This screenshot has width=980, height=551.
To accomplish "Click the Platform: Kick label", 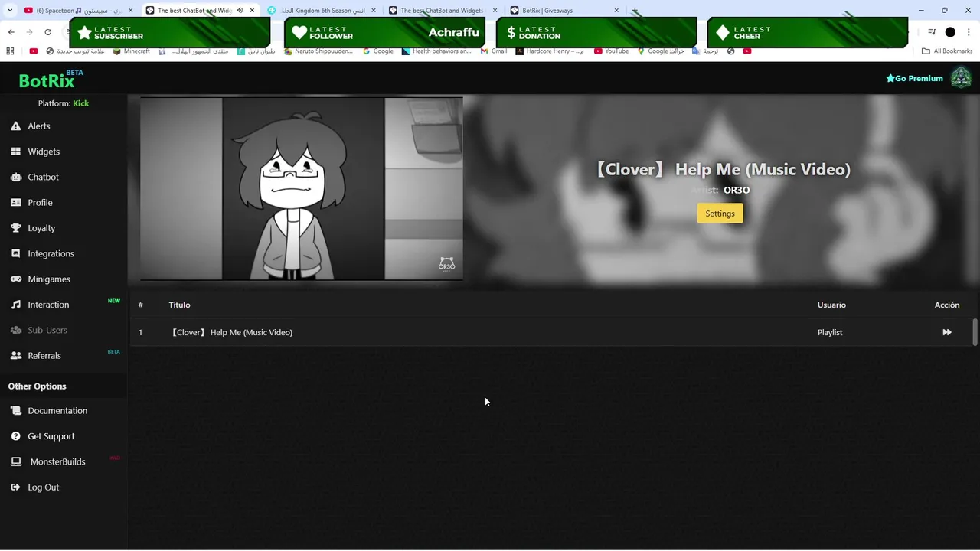I will click(64, 103).
